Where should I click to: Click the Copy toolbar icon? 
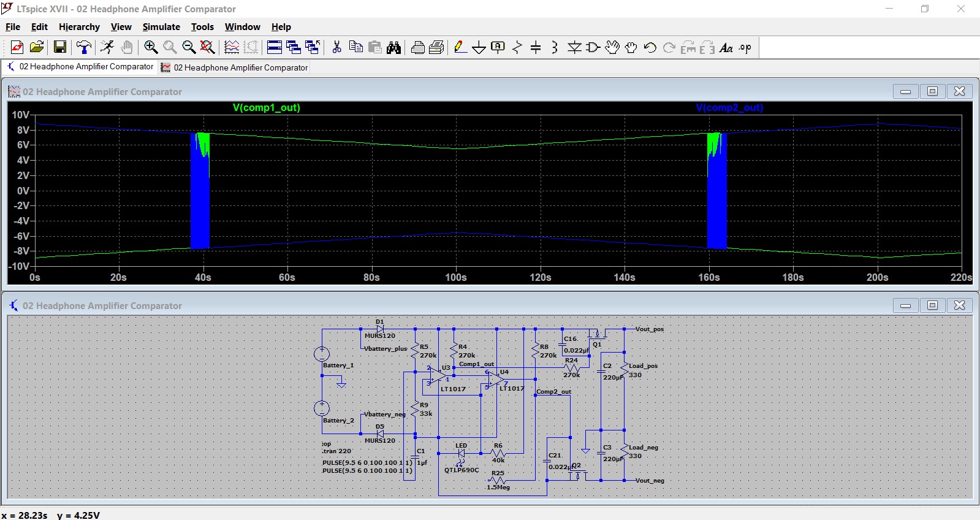[x=355, y=47]
